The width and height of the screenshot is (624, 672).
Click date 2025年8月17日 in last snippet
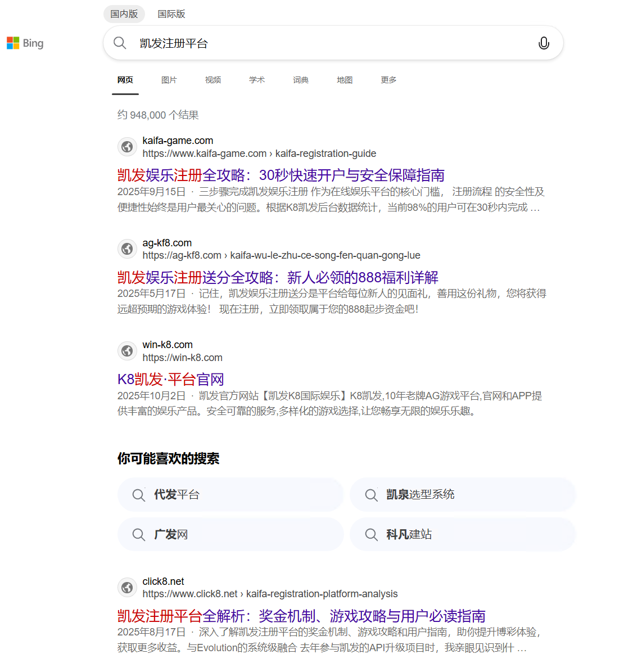(151, 632)
